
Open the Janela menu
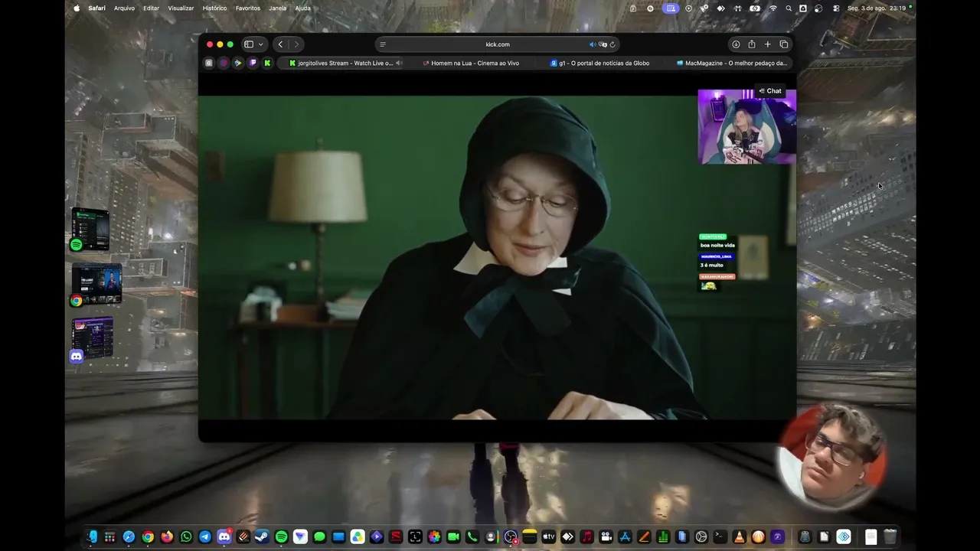[x=278, y=8]
